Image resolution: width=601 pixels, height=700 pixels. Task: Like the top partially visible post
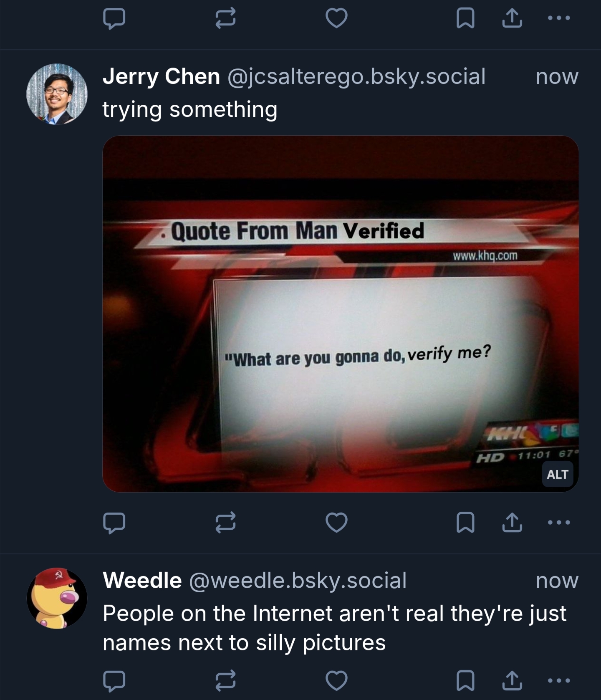[x=336, y=18]
